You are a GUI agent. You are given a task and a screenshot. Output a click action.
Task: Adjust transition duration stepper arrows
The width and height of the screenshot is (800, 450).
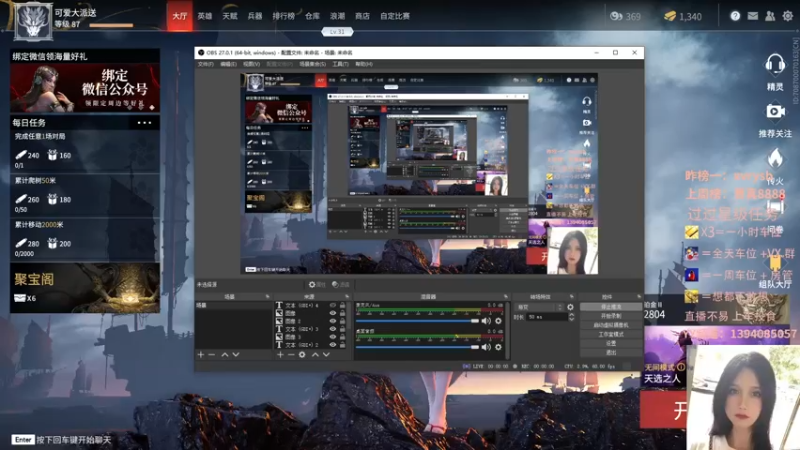click(x=571, y=317)
